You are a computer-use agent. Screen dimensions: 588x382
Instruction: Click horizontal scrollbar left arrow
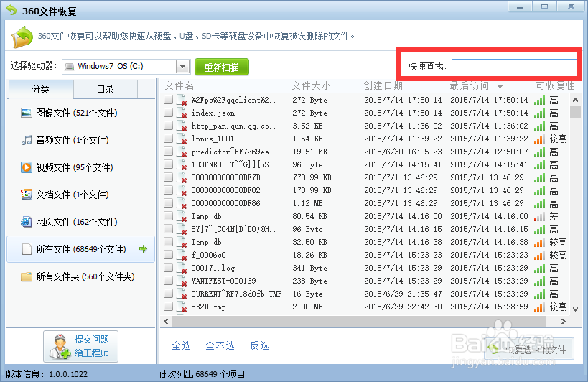[166, 321]
